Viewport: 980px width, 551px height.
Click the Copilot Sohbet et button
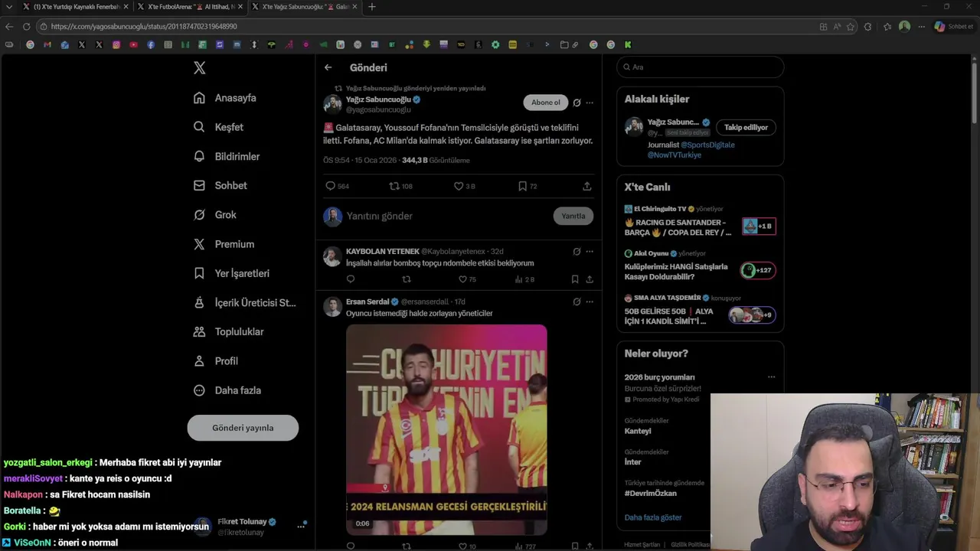954,26
